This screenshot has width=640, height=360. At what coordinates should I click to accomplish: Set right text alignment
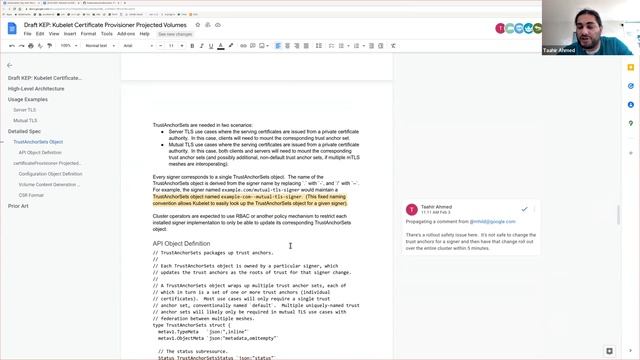click(x=297, y=46)
